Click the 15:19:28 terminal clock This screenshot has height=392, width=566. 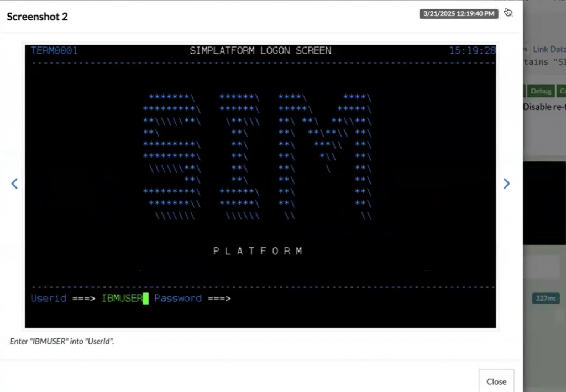(472, 51)
